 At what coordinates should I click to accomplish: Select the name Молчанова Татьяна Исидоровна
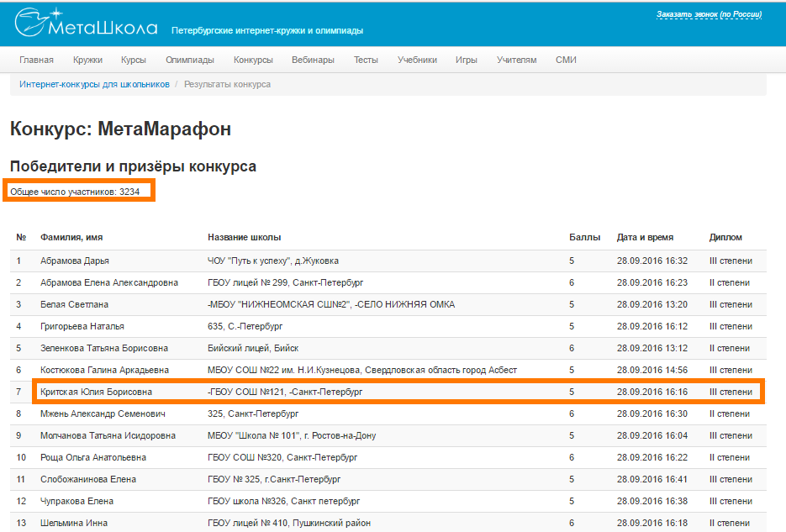pyautogui.click(x=108, y=435)
